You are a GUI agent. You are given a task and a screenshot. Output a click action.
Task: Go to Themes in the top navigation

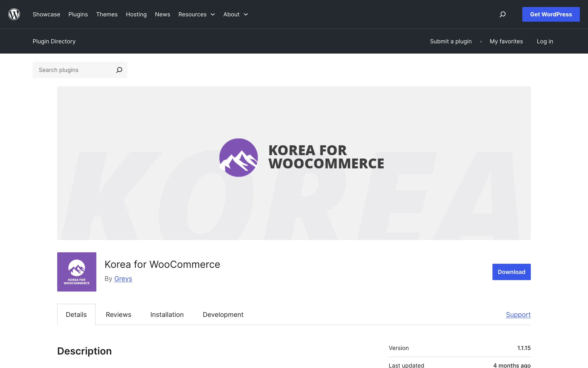click(107, 14)
